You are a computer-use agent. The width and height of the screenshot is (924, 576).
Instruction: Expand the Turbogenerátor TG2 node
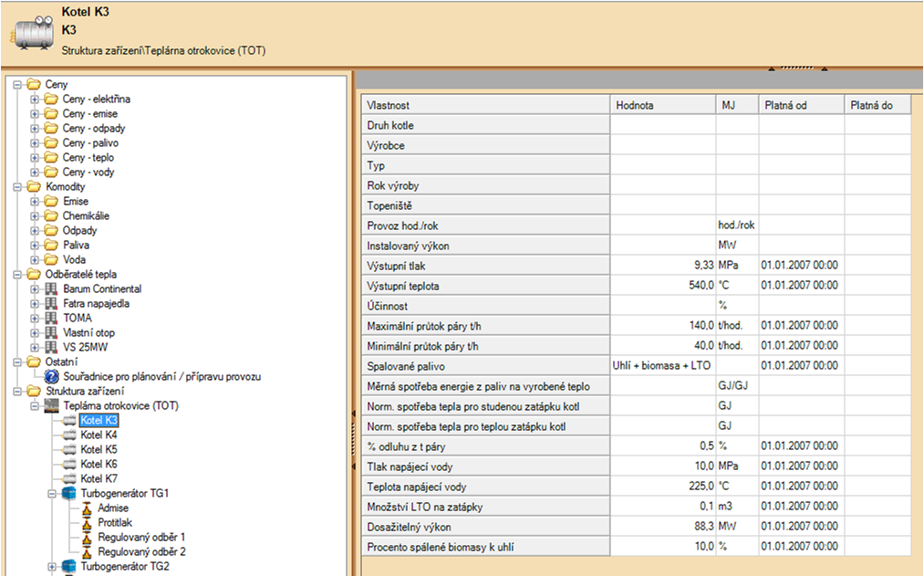[52, 567]
